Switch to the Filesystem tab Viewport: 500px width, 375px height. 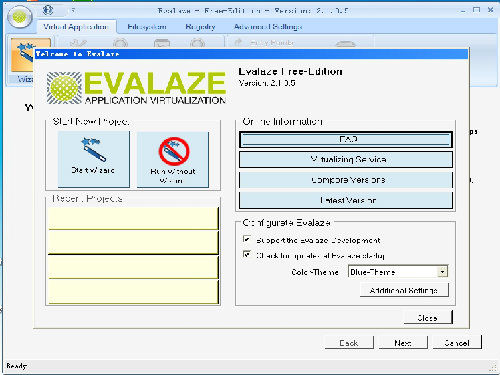pyautogui.click(x=147, y=27)
